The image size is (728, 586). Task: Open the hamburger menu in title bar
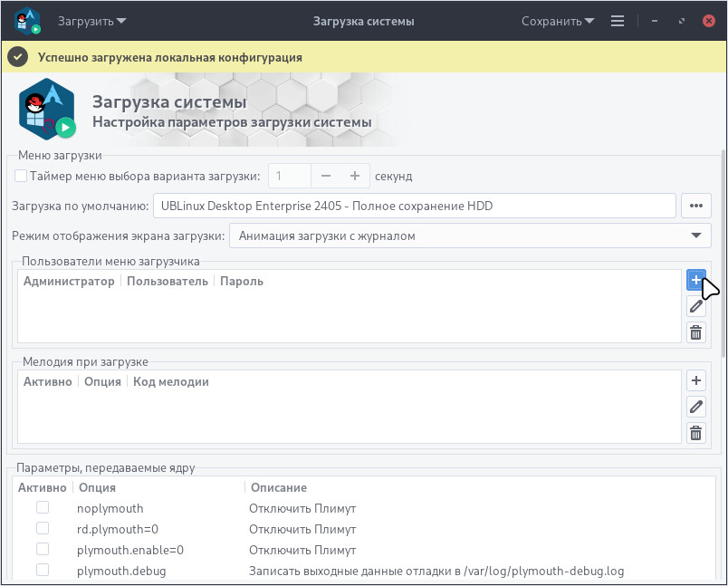tap(617, 21)
